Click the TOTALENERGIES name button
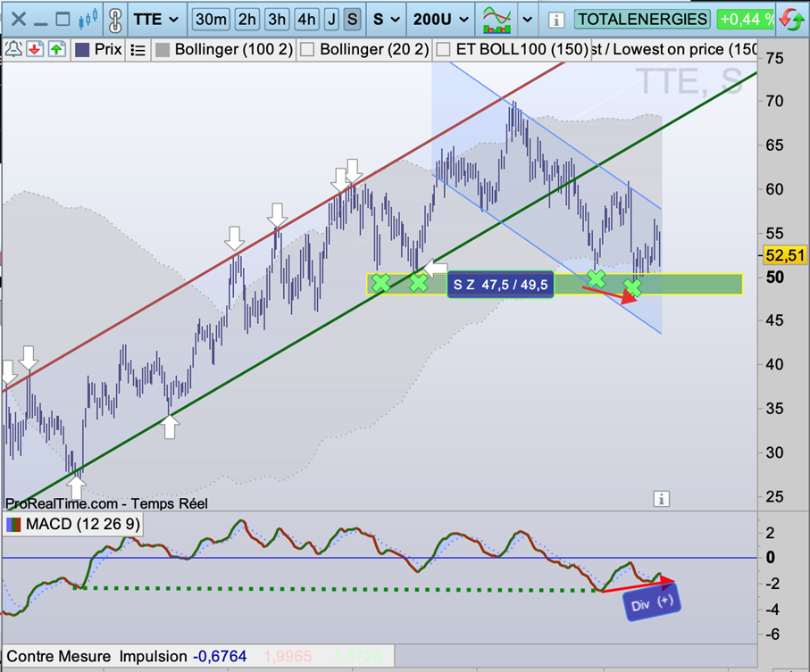Screen dimensions: 810x672 tap(642, 20)
